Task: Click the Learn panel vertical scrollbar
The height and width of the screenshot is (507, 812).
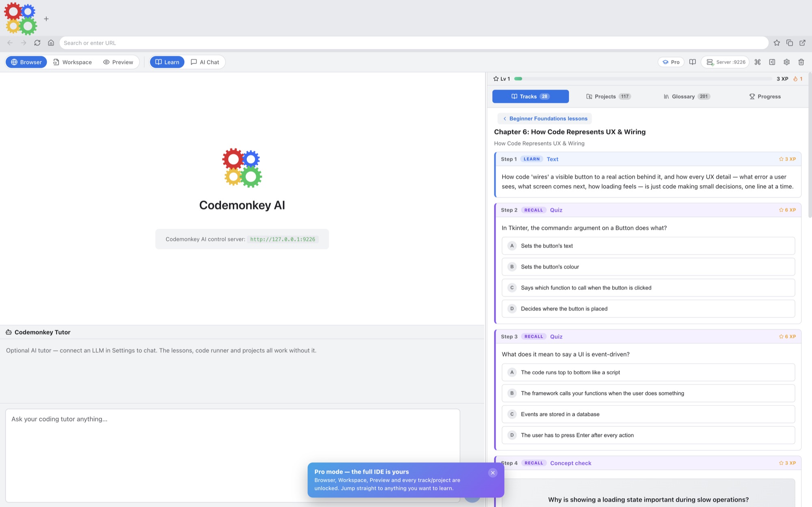Action: [810, 146]
